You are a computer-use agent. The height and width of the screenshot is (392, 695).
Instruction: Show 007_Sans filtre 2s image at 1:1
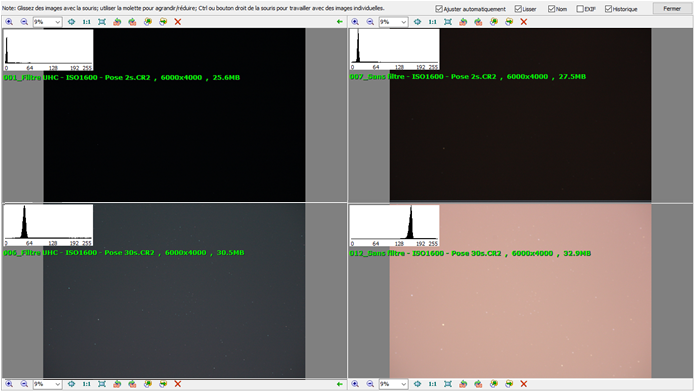coord(433,22)
